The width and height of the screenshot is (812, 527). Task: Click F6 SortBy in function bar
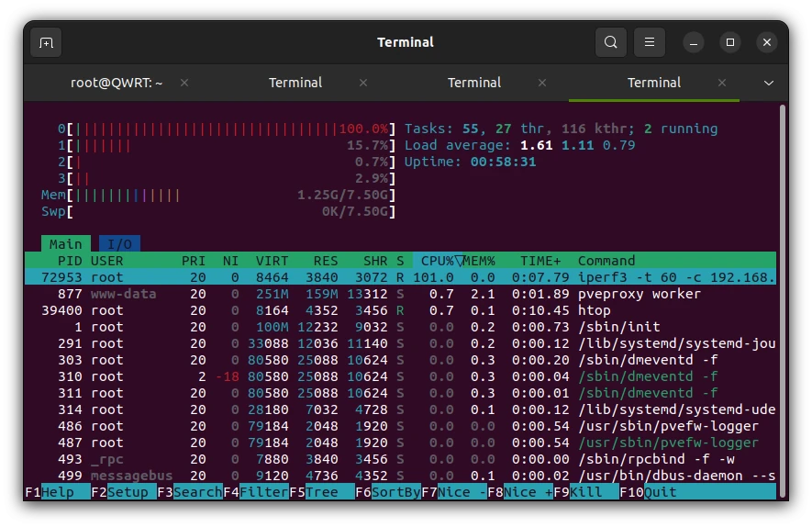tap(388, 492)
